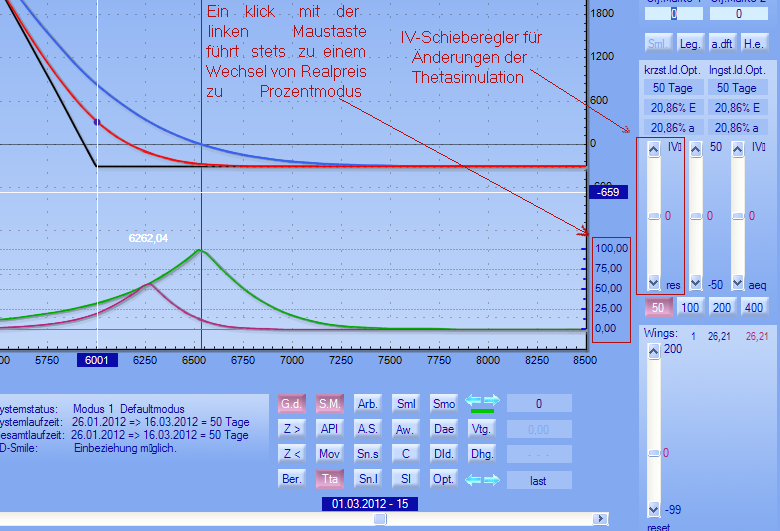Click the top left-right arrows icon
The width and height of the screenshot is (780, 531).
[482, 403]
